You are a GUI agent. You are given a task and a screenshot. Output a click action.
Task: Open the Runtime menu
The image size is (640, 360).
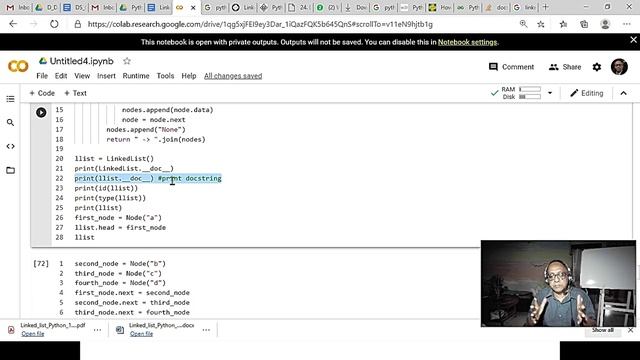pos(136,76)
